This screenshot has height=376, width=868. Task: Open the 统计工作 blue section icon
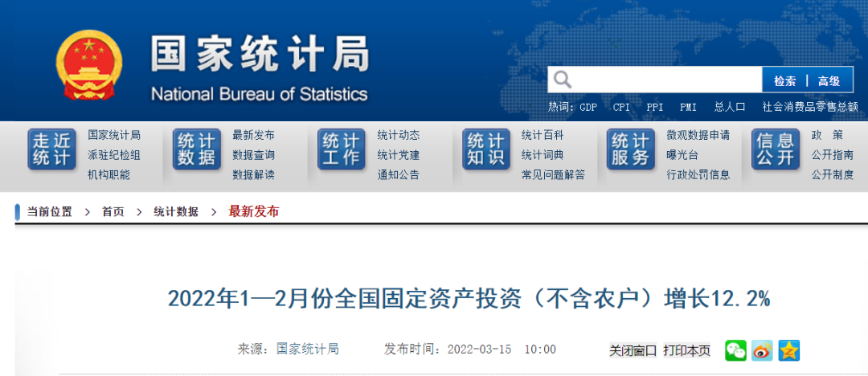[x=342, y=149]
